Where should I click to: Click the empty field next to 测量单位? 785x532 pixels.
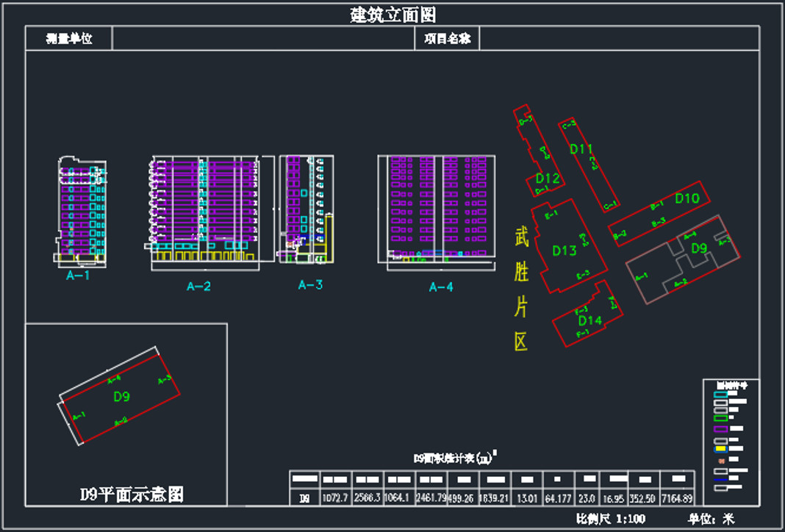264,38
